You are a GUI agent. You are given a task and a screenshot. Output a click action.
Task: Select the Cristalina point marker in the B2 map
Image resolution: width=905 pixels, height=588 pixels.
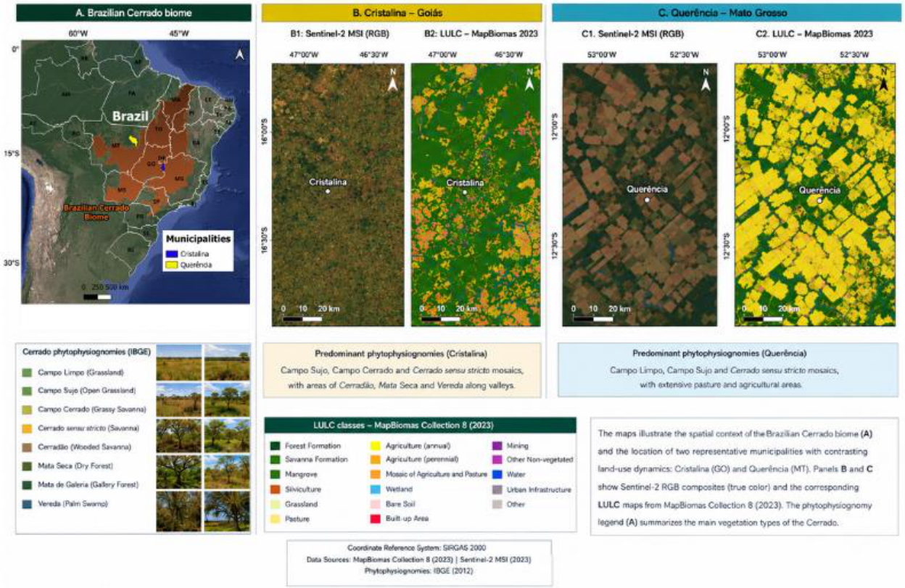coord(465,192)
